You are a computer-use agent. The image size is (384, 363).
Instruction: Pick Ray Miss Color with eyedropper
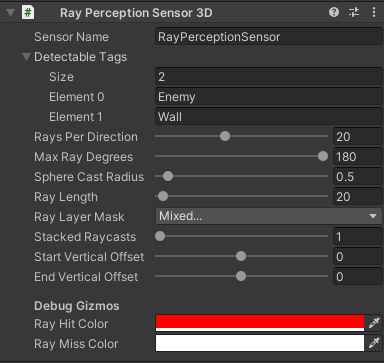[374, 343]
